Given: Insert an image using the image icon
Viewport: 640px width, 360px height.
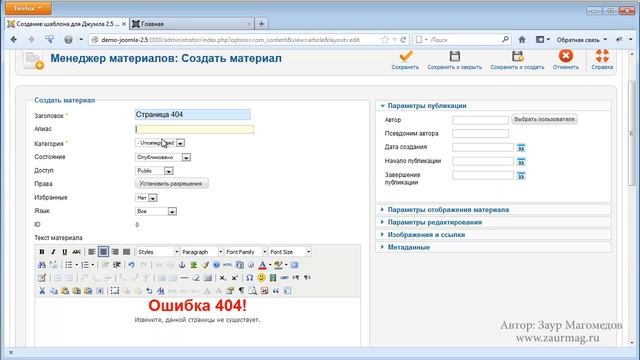Looking at the screenshot, I should 193,265.
